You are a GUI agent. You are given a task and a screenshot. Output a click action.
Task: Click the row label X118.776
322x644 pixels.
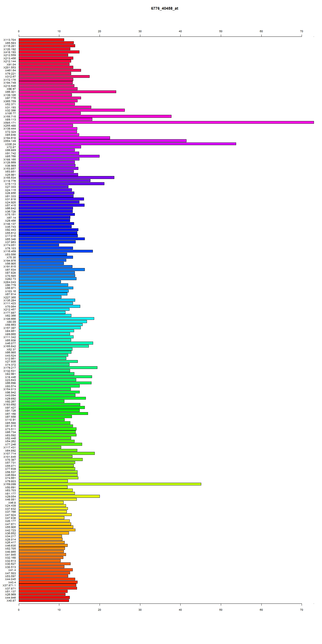(x=10, y=181)
